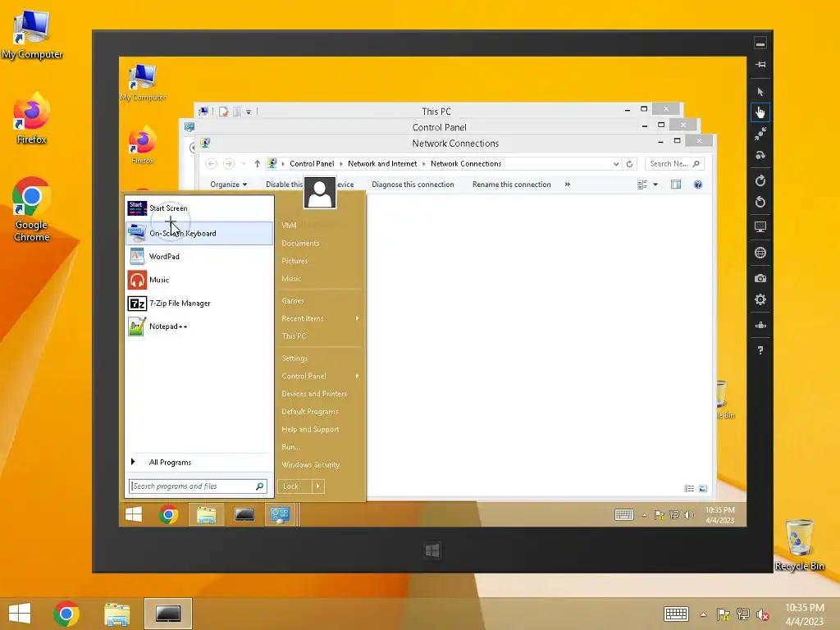The image size is (840, 630).
Task: Expand All Programs list
Action: (199, 463)
